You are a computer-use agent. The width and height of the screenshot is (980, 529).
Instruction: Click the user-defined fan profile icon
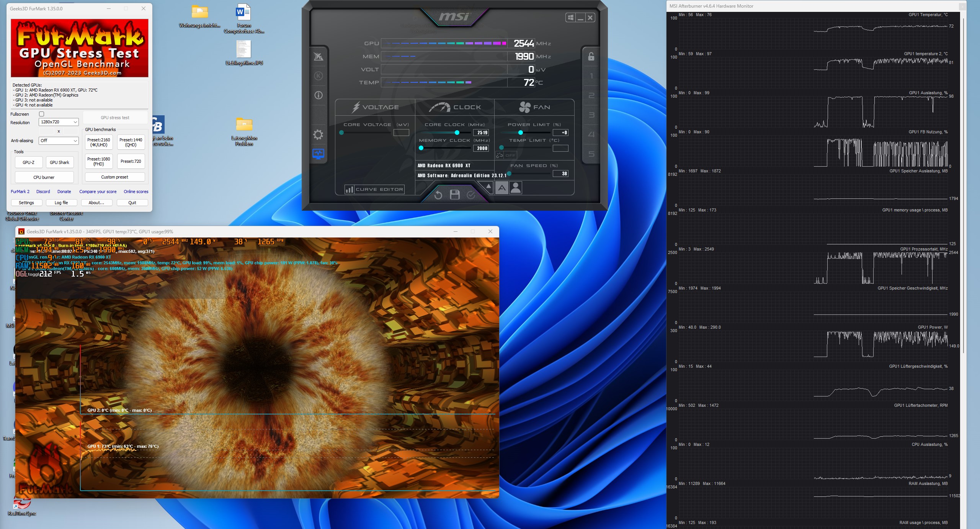click(x=516, y=188)
